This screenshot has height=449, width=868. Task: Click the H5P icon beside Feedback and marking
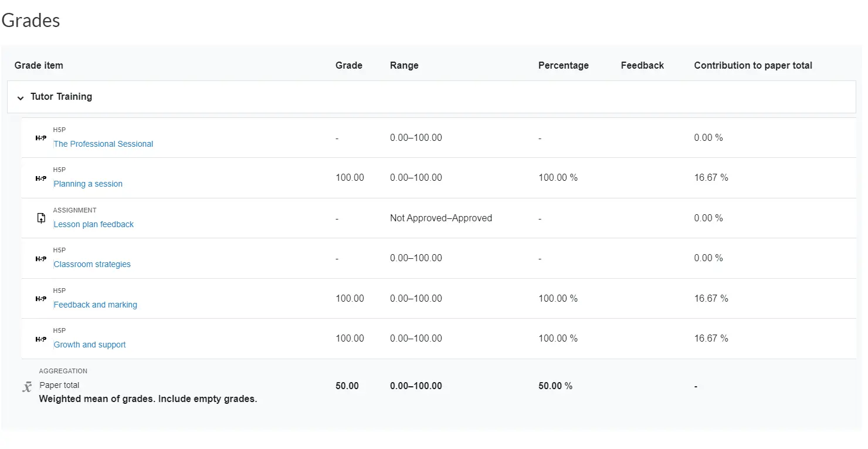(40, 299)
